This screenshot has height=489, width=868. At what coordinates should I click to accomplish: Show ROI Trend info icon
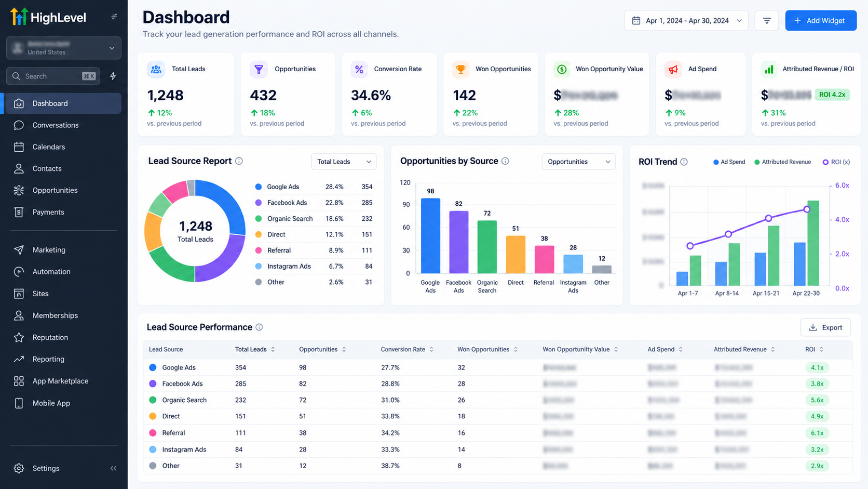[684, 162]
